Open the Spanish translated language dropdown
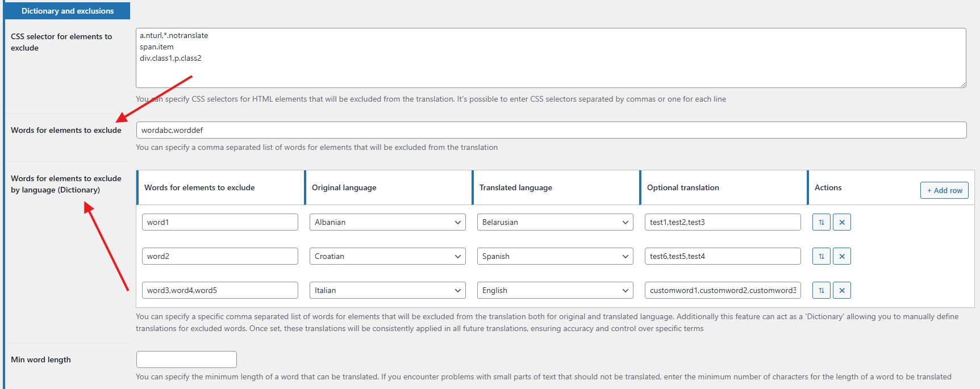 555,256
